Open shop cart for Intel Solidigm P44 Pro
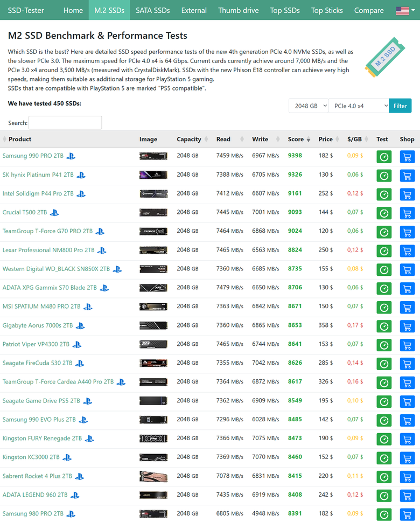This screenshot has width=420, height=522. [x=408, y=194]
